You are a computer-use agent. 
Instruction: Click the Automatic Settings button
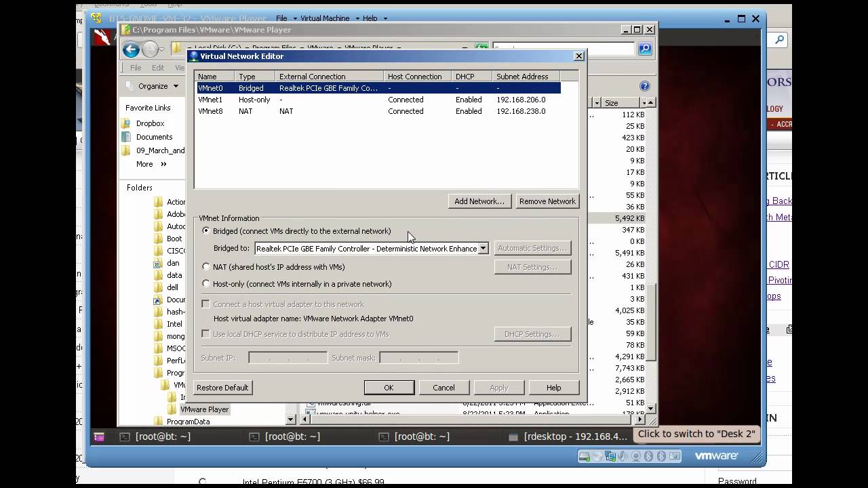pyautogui.click(x=532, y=248)
